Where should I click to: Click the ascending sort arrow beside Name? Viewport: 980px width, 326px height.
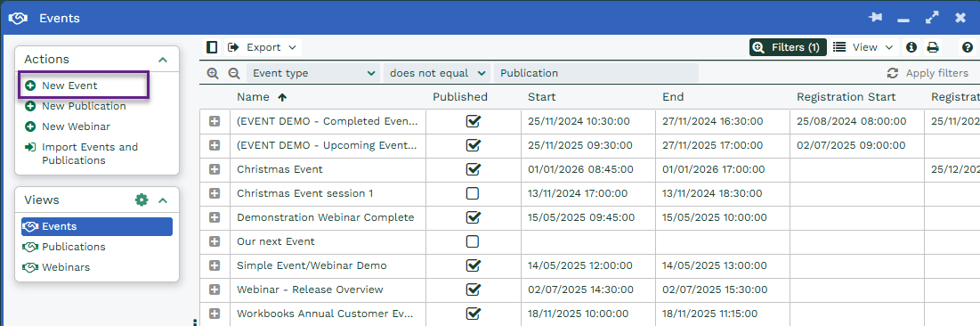(x=282, y=97)
